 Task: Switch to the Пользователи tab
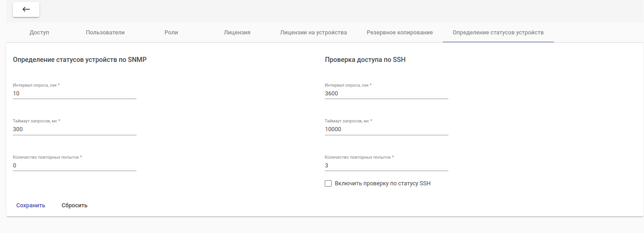[105, 33]
